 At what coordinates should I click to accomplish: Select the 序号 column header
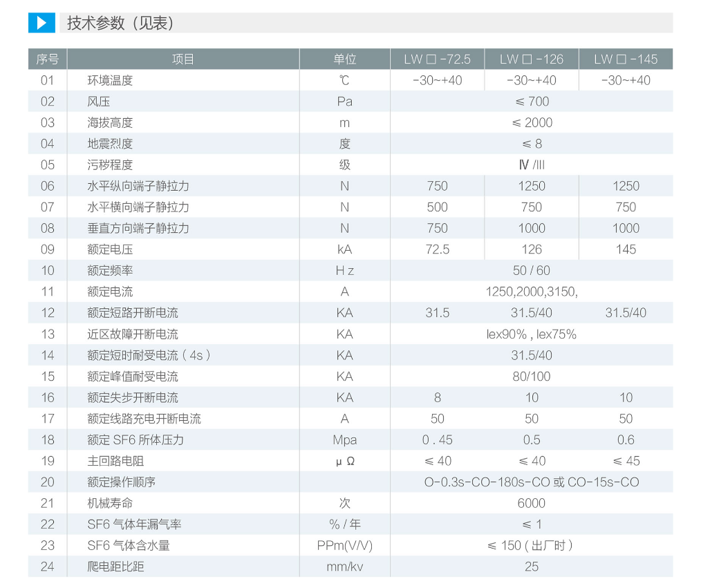pyautogui.click(x=47, y=59)
